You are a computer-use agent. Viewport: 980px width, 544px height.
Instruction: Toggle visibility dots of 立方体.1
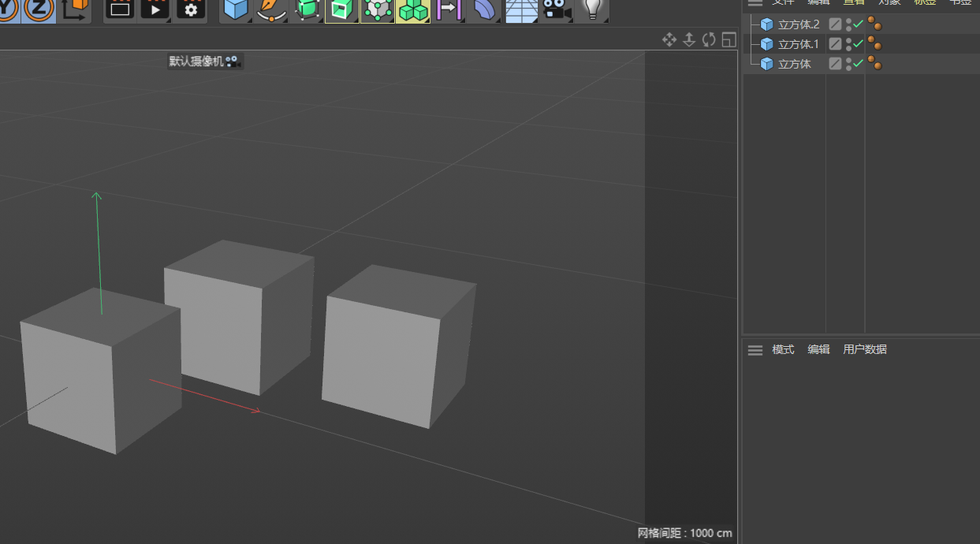[x=848, y=44]
